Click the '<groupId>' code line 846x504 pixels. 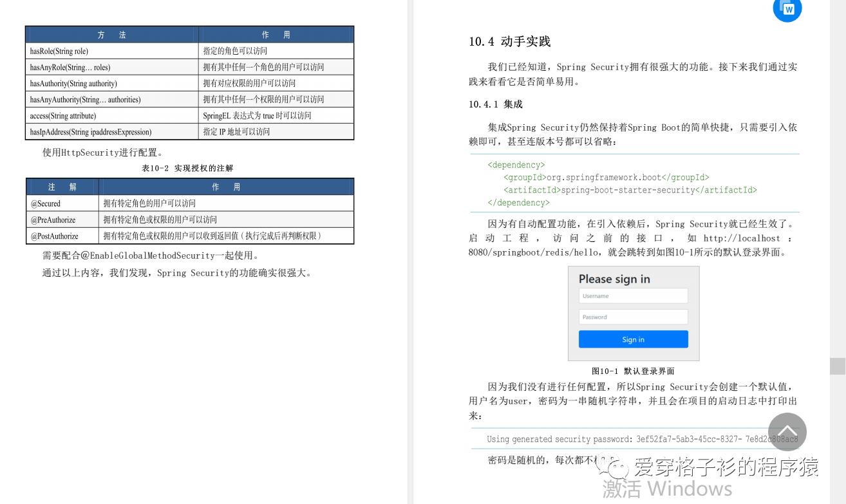pyautogui.click(x=606, y=177)
